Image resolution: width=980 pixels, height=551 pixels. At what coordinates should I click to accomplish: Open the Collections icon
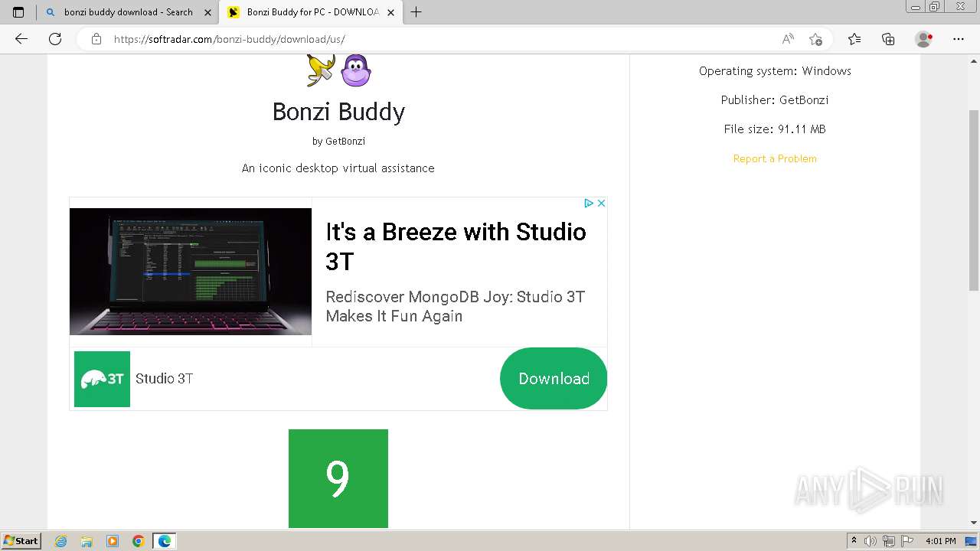(x=888, y=39)
